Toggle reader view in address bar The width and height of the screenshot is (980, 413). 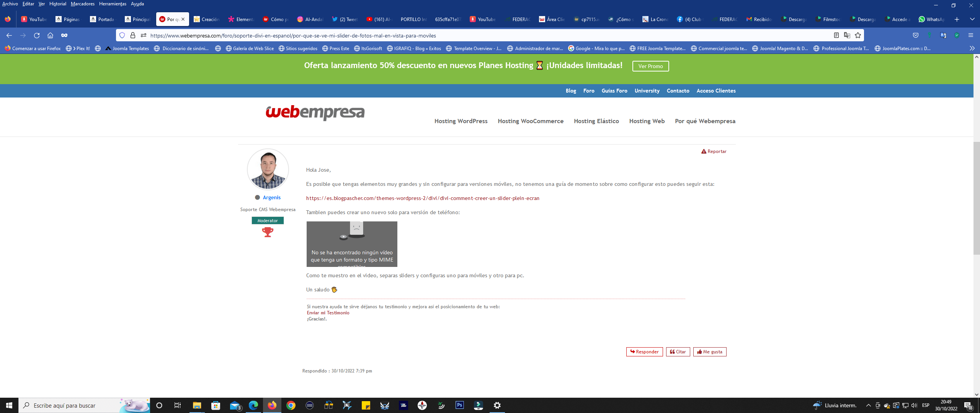pyautogui.click(x=836, y=35)
